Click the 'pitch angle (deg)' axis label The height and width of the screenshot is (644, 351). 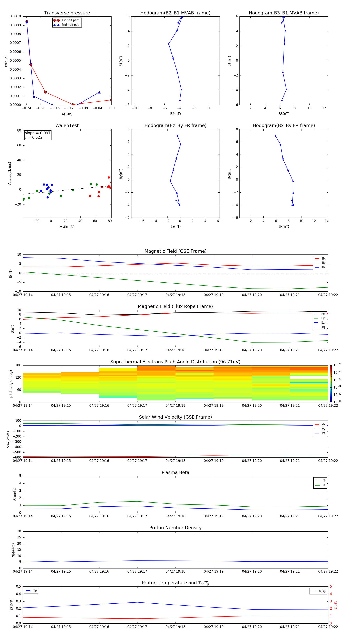(x=11, y=384)
